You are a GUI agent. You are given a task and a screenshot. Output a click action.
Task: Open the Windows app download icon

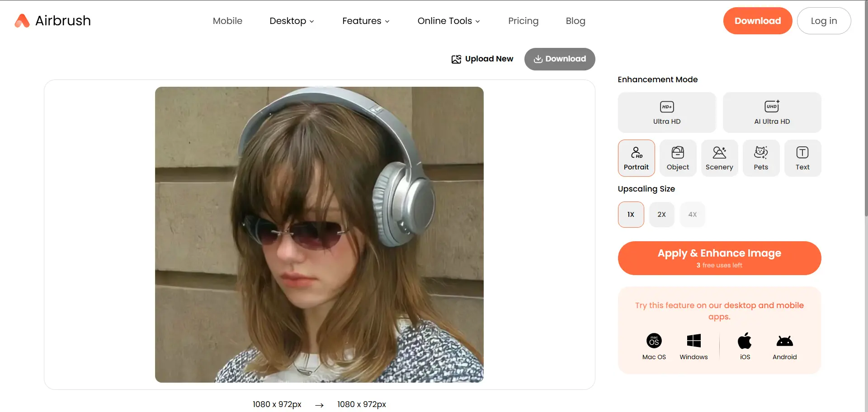click(x=693, y=341)
